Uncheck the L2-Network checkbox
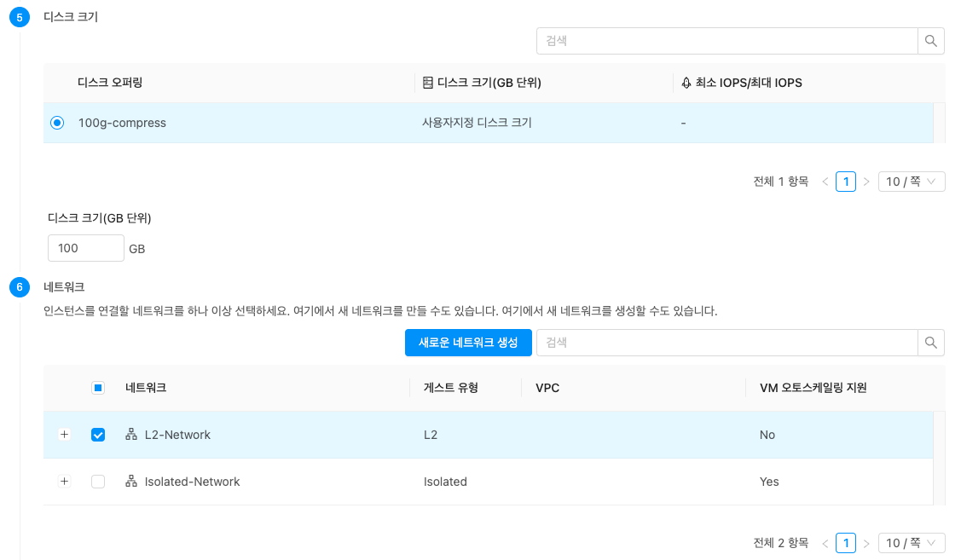The image size is (961, 560). coord(98,435)
